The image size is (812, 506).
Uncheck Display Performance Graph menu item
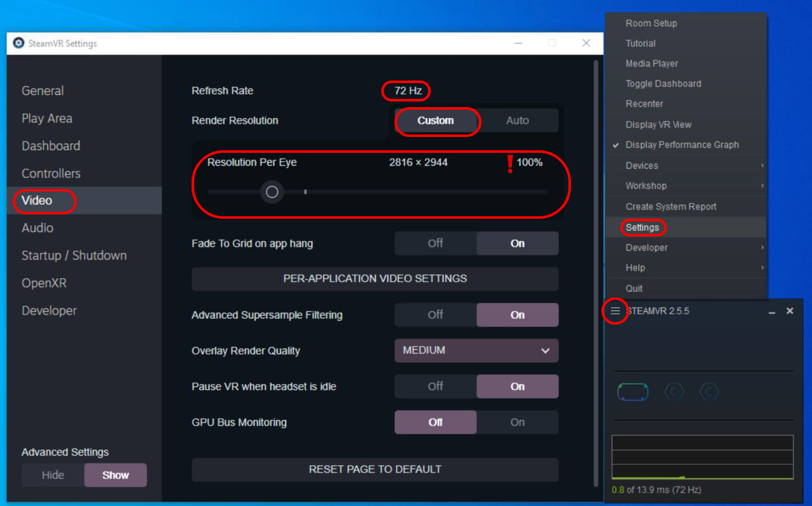point(686,145)
